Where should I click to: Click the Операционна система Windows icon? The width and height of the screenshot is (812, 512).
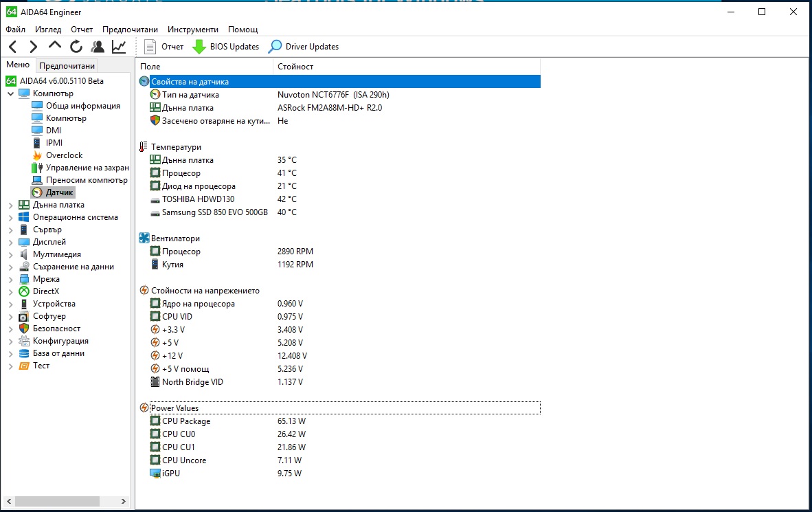[x=24, y=217]
